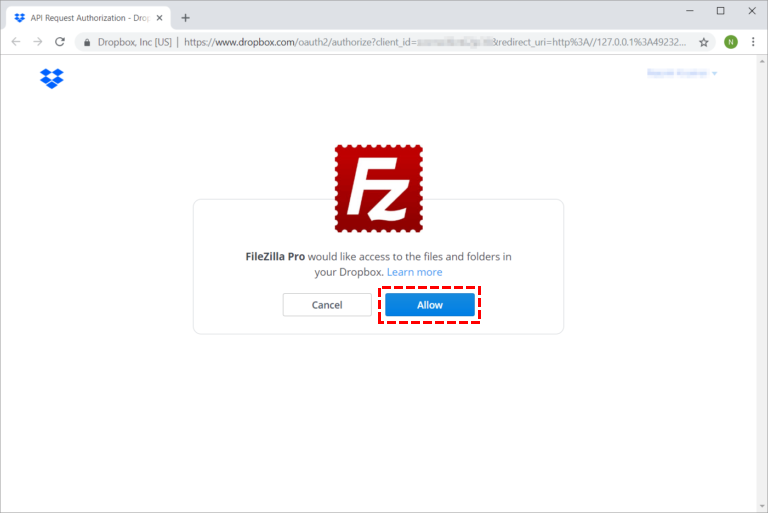This screenshot has width=768, height=513.
Task: Click the page's vertical scrollbar down arrow
Action: pos(762,507)
